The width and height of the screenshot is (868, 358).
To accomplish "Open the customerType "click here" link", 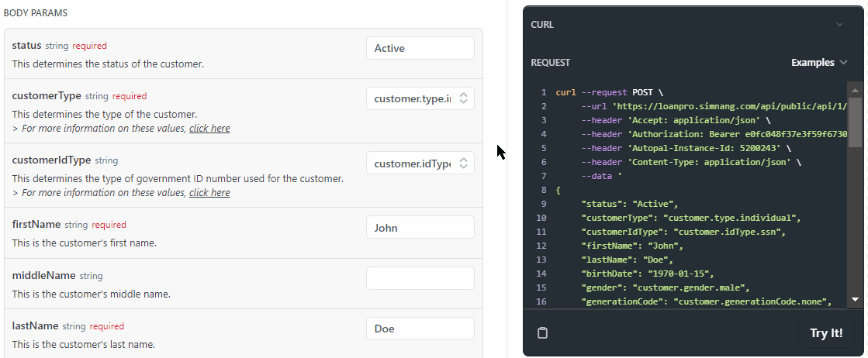I will (209, 128).
